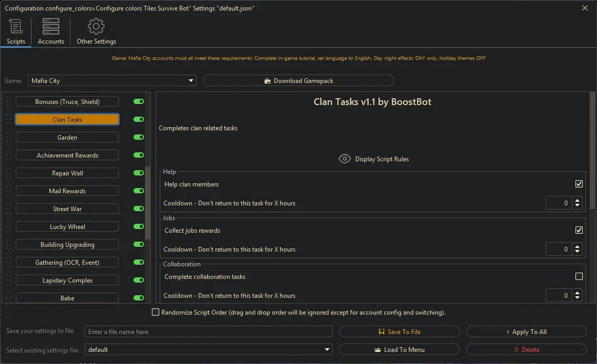Open the Game selection dropdown
Screen dimensions: 597x364
point(191,80)
